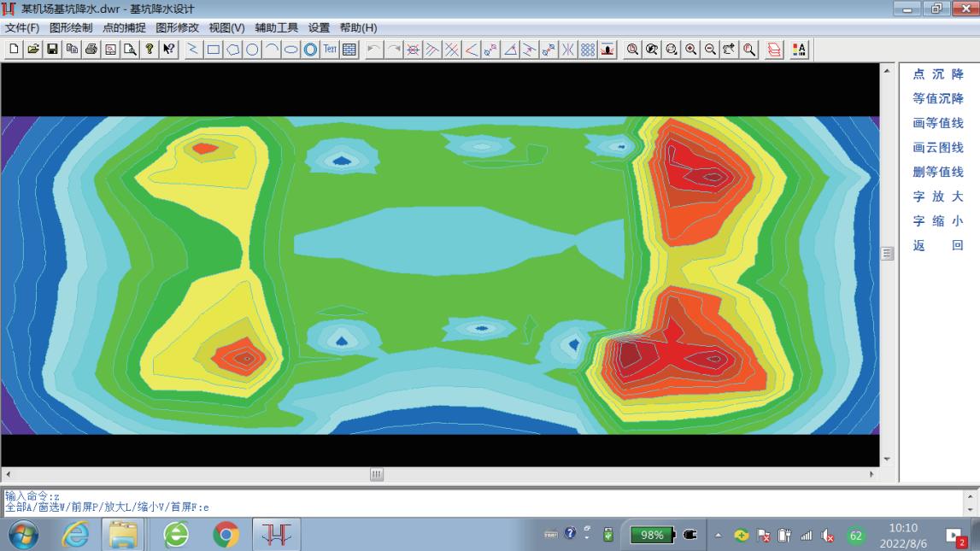980x551 pixels.
Task: Toggle the muted speaker volume tray icon
Action: (x=828, y=536)
